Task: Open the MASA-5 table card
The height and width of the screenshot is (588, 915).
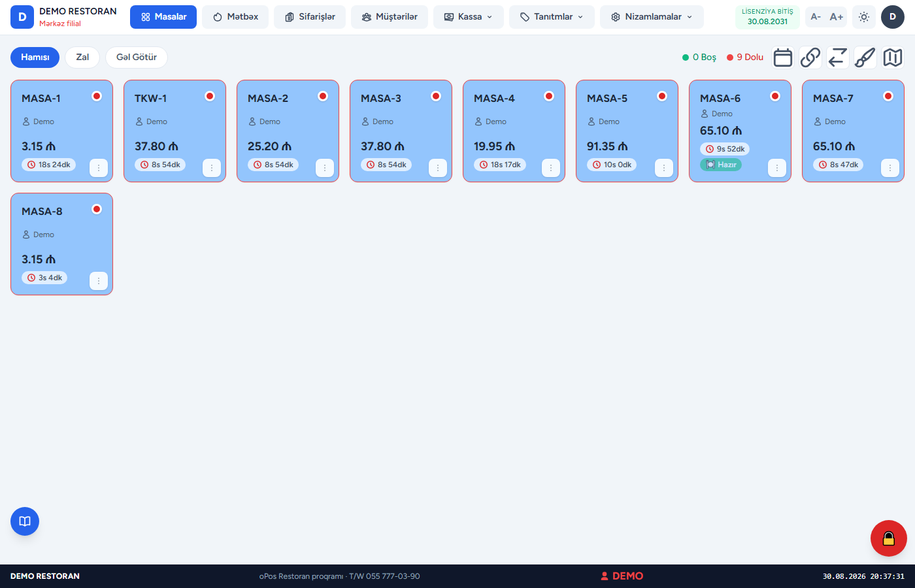Action: pyautogui.click(x=627, y=131)
